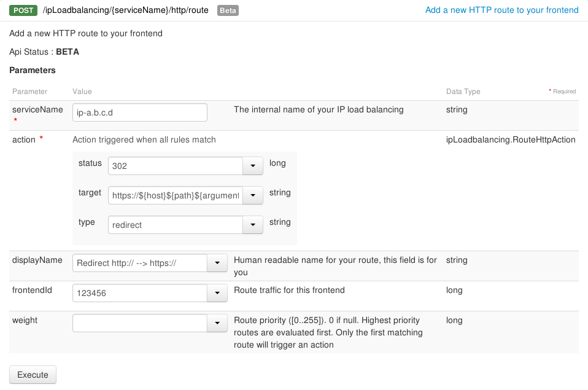This screenshot has height=390, width=588.
Task: Click the status field showing 302
Action: 176,166
